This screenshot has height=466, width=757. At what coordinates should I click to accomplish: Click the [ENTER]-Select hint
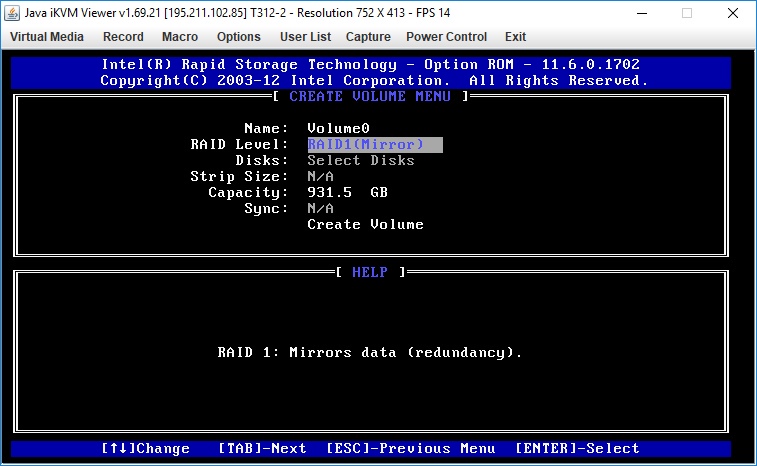pos(577,449)
